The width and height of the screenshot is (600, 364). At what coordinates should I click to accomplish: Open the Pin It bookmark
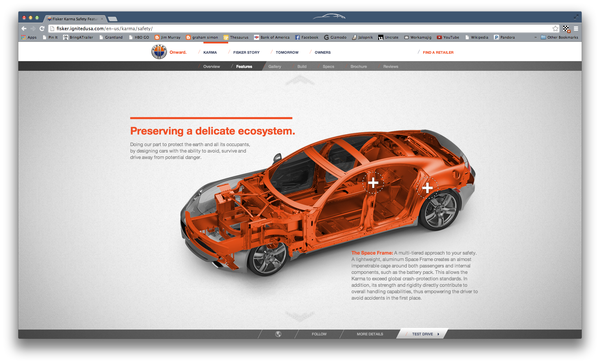coord(50,37)
